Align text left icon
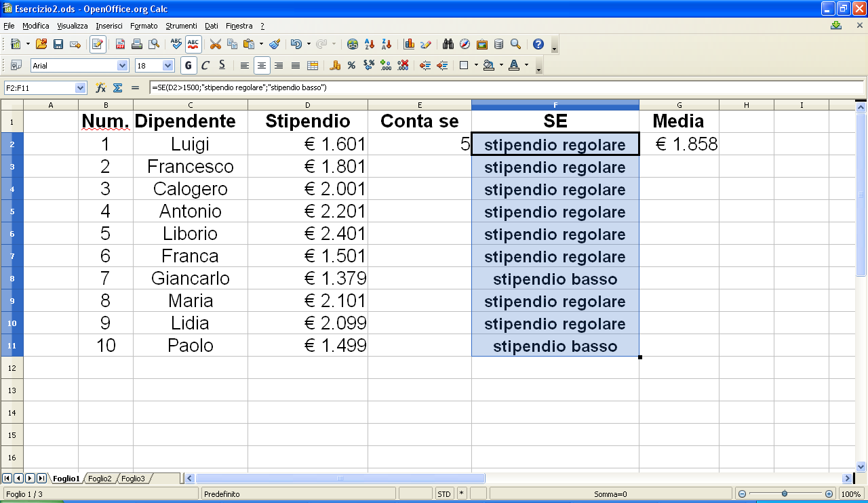The height and width of the screenshot is (503, 868). click(x=245, y=65)
